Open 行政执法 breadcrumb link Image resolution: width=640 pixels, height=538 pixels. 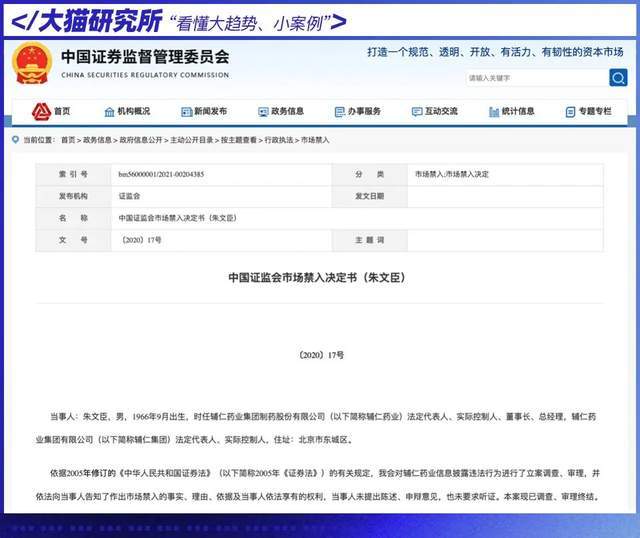279,140
